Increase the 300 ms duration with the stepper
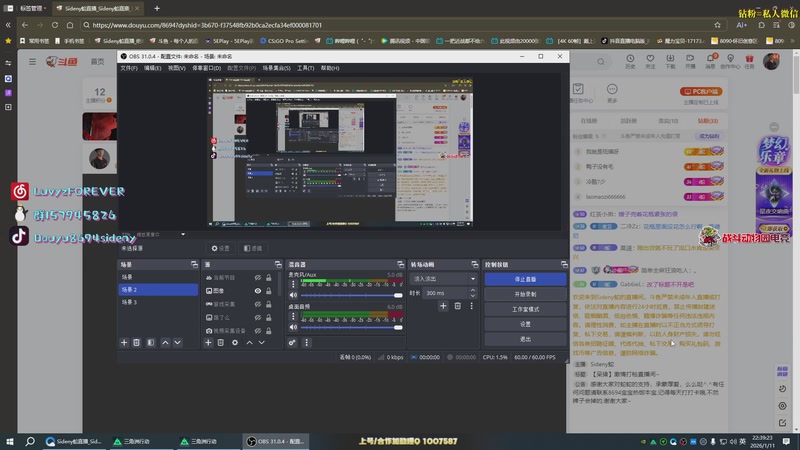This screenshot has width=800, height=450. pyautogui.click(x=474, y=291)
